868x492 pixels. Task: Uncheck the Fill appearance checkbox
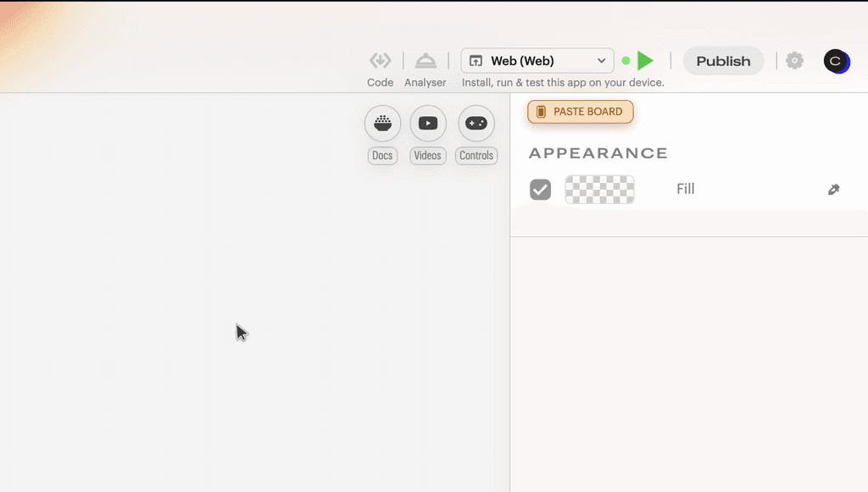tap(540, 189)
